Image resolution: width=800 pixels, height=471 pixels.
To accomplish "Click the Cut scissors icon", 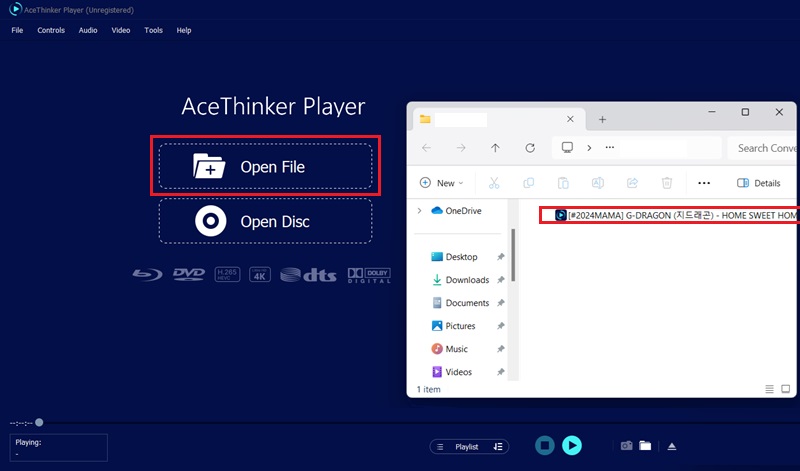I will (x=494, y=183).
